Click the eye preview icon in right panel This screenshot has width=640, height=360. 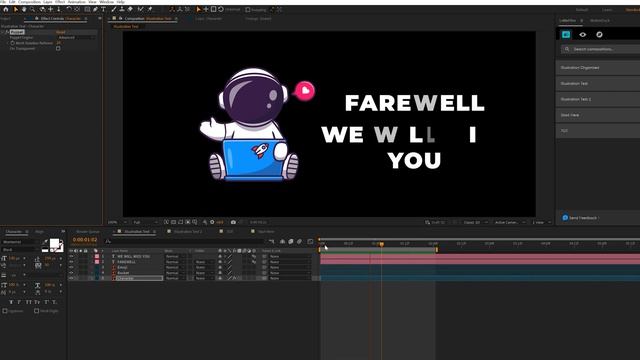(582, 35)
